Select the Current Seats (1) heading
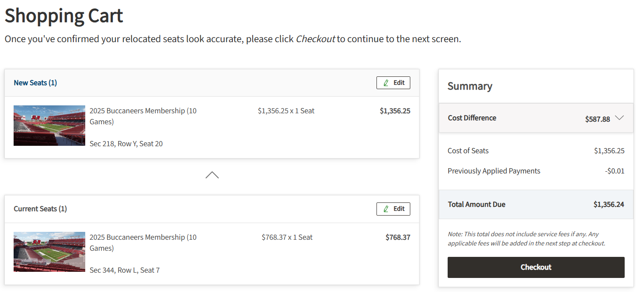Screen dimensions: 644x292 coord(40,209)
